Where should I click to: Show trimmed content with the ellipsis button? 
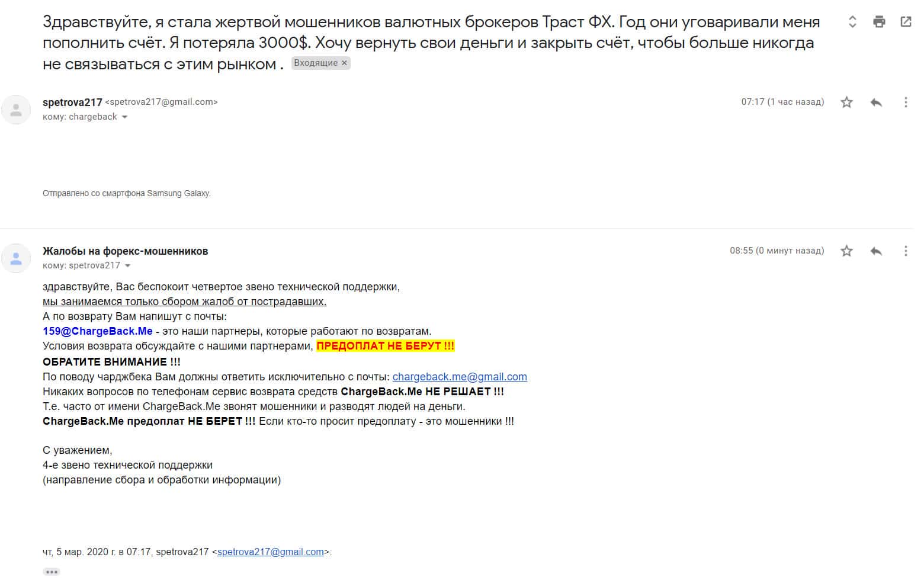click(52, 572)
